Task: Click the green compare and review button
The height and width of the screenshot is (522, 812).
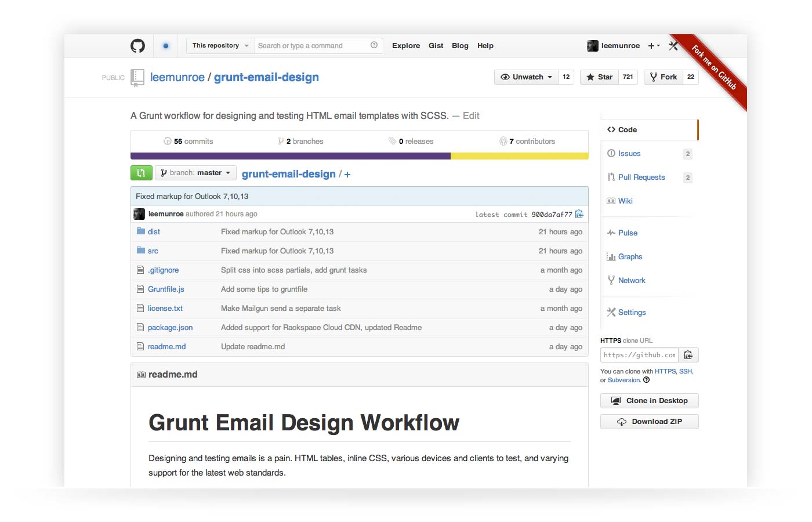Action: pyautogui.click(x=141, y=173)
